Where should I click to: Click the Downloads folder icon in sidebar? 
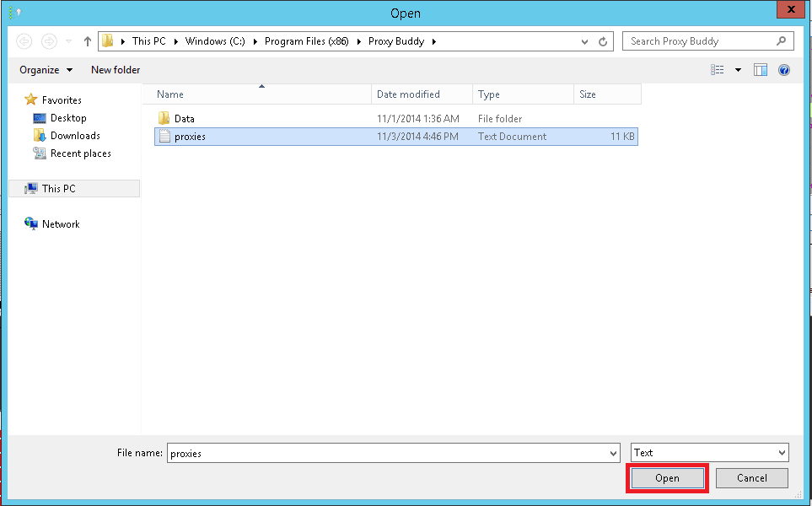[40, 135]
